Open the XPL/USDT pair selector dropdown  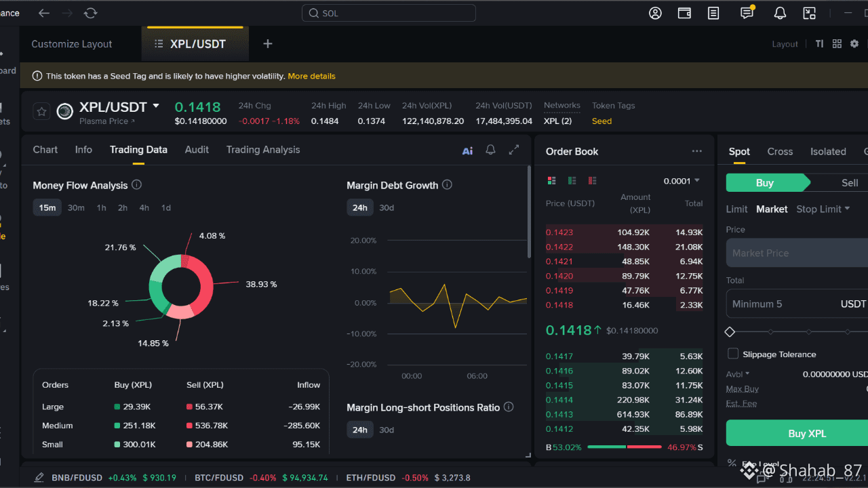click(156, 106)
